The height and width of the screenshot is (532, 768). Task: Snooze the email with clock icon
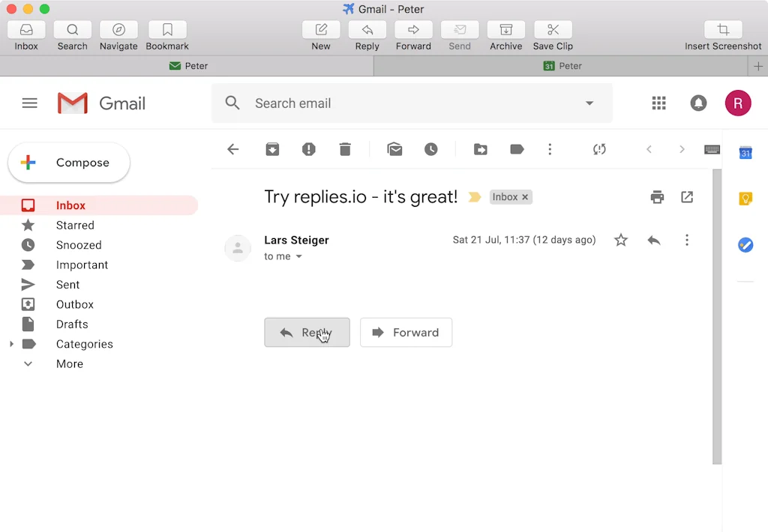point(431,149)
